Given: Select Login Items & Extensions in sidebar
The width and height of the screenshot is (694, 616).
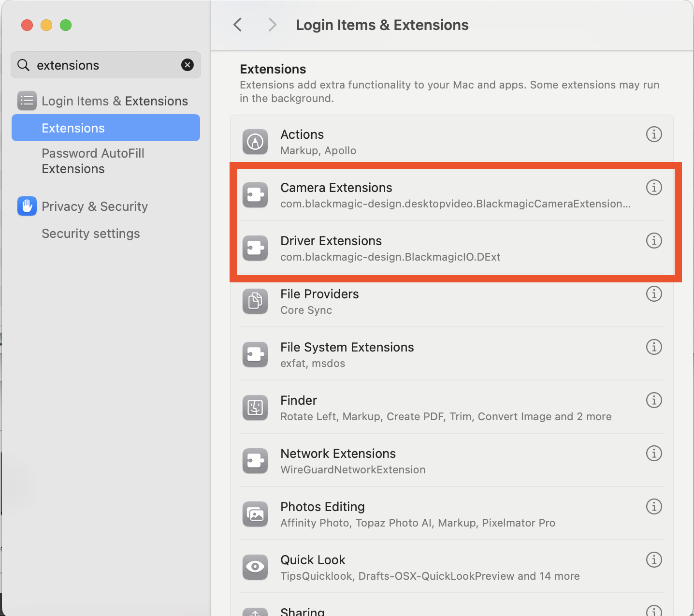Looking at the screenshot, I should coord(106,101).
